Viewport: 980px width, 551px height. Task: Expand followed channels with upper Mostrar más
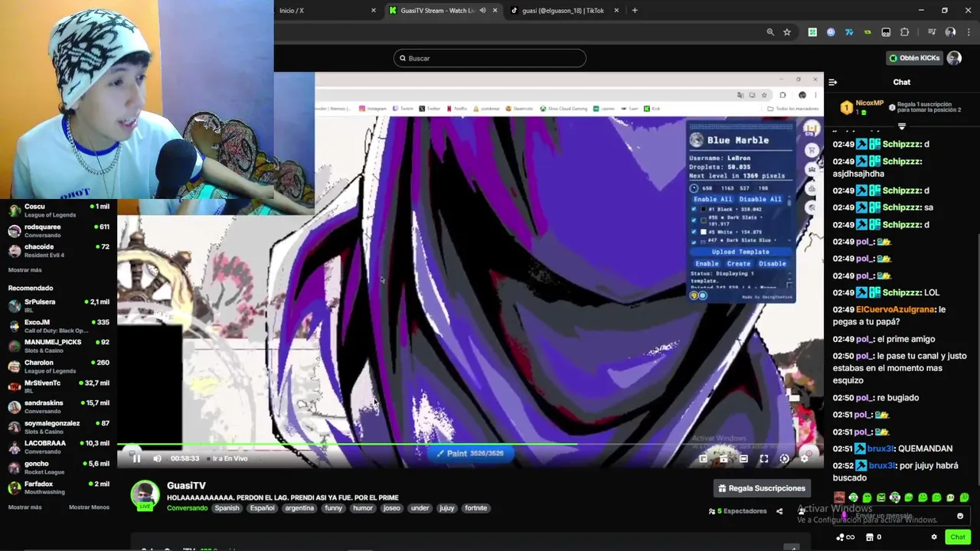pos(24,270)
